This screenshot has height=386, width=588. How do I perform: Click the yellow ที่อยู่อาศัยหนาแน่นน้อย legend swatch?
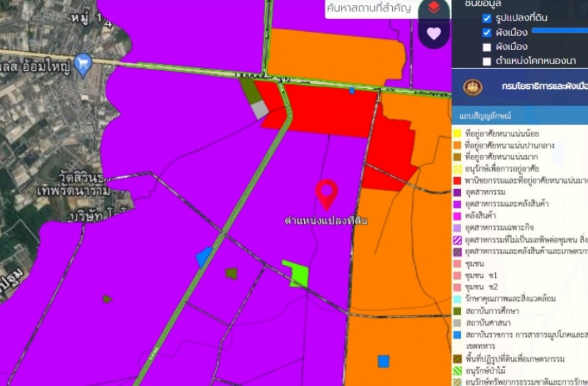click(457, 134)
